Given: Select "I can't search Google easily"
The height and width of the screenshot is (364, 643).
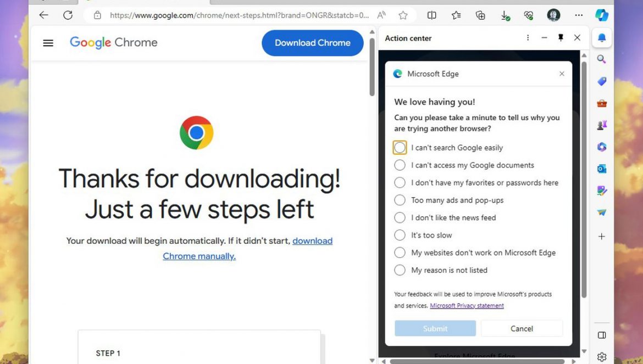Looking at the screenshot, I should tap(400, 147).
